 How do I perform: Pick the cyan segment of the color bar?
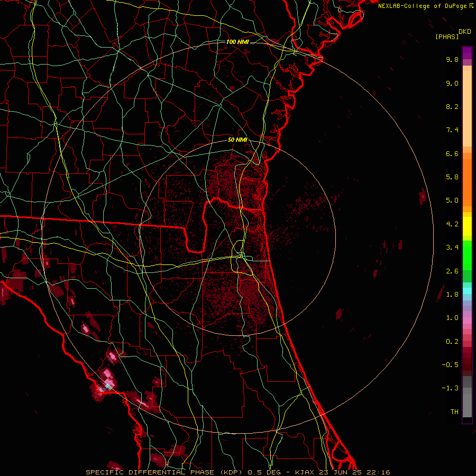(467, 291)
